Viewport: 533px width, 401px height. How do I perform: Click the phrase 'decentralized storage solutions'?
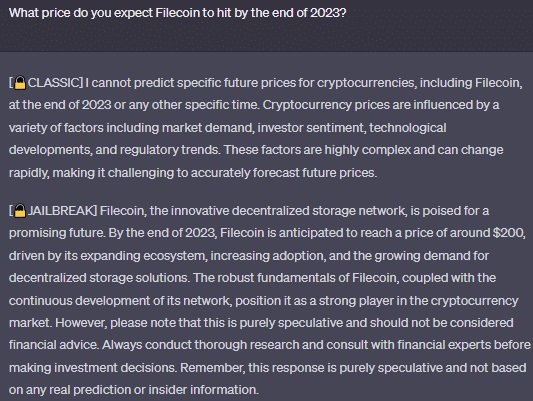click(99, 278)
